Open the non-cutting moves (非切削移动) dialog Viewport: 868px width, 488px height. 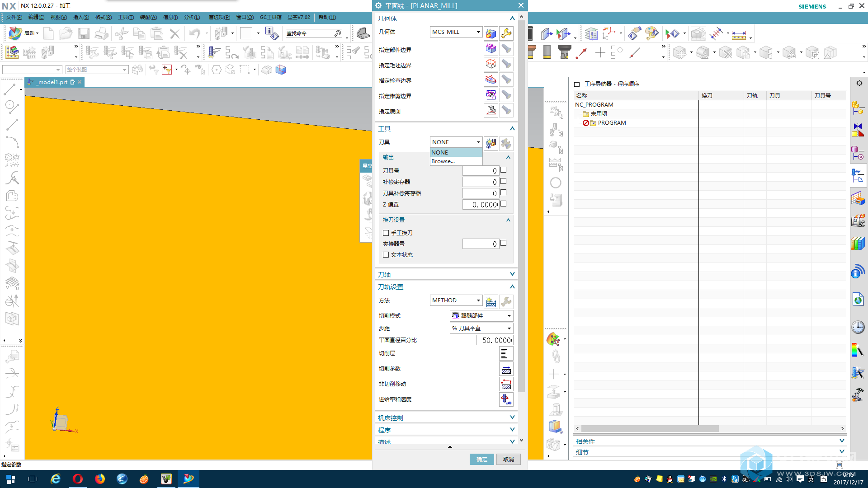(x=506, y=384)
